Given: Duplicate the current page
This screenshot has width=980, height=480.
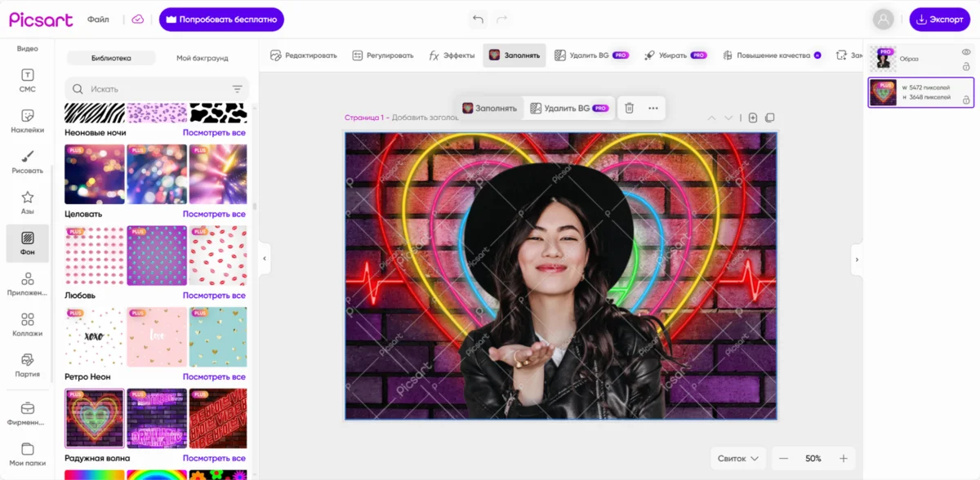Looking at the screenshot, I should (769, 118).
